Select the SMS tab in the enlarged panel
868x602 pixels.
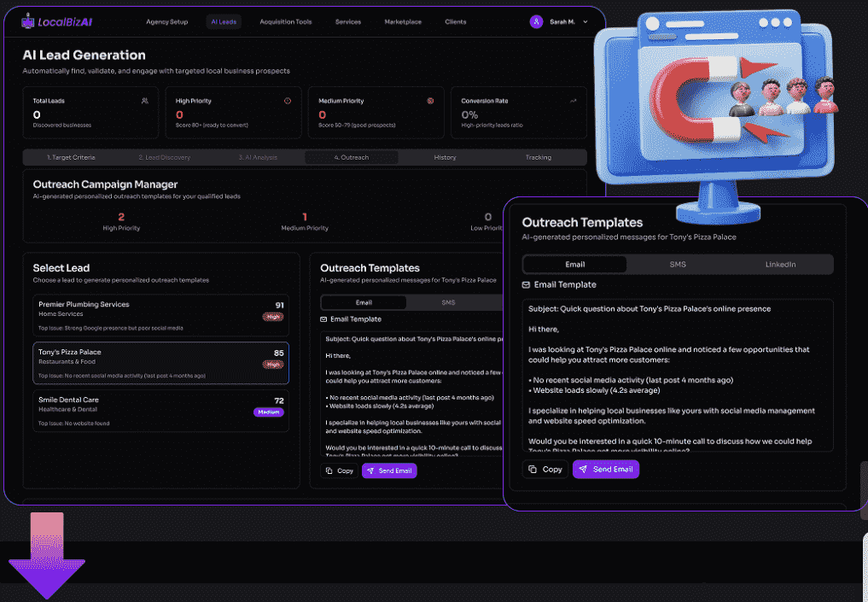(x=678, y=264)
